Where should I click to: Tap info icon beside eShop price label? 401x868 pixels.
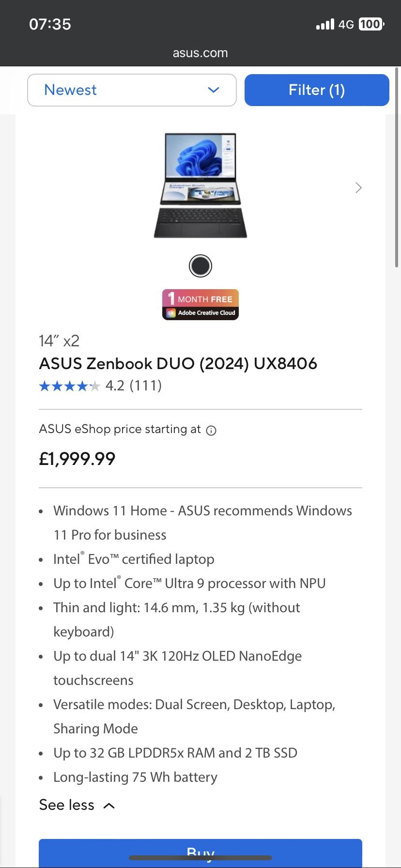click(211, 431)
